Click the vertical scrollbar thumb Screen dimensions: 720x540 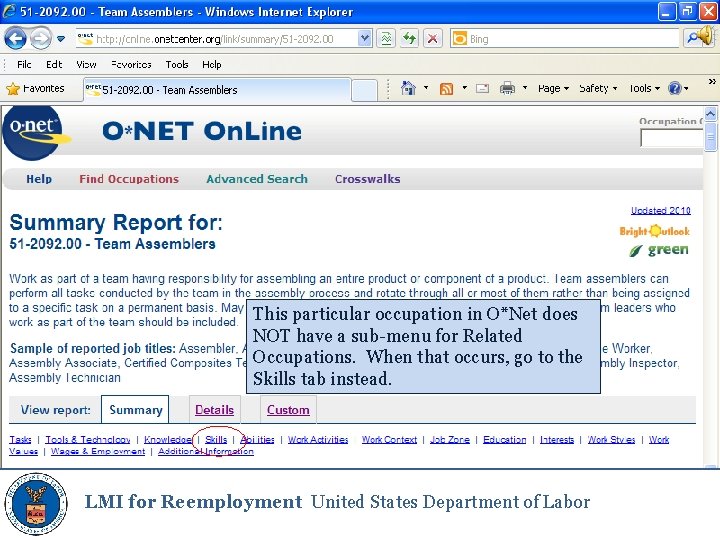click(710, 137)
